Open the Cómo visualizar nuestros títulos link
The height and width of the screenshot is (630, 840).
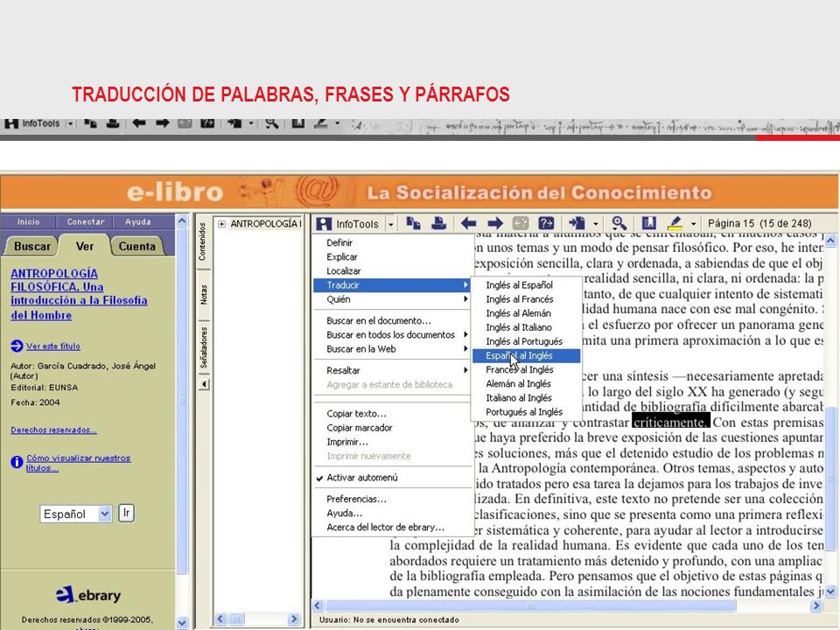coord(79,463)
